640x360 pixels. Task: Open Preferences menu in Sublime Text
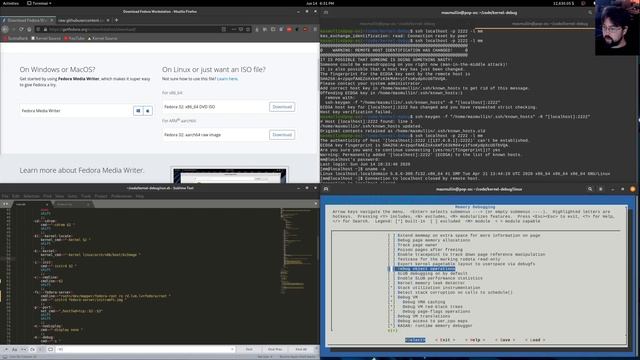point(122,196)
